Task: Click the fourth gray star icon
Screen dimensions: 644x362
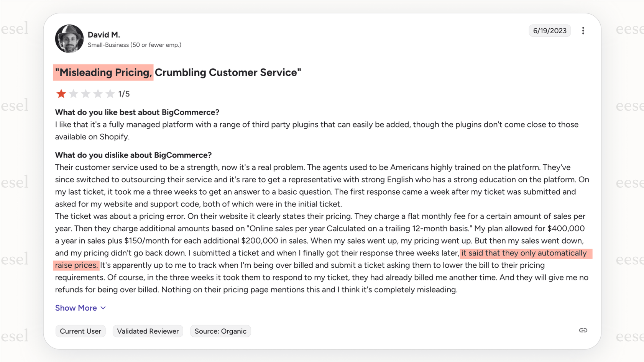Action: (x=97, y=93)
